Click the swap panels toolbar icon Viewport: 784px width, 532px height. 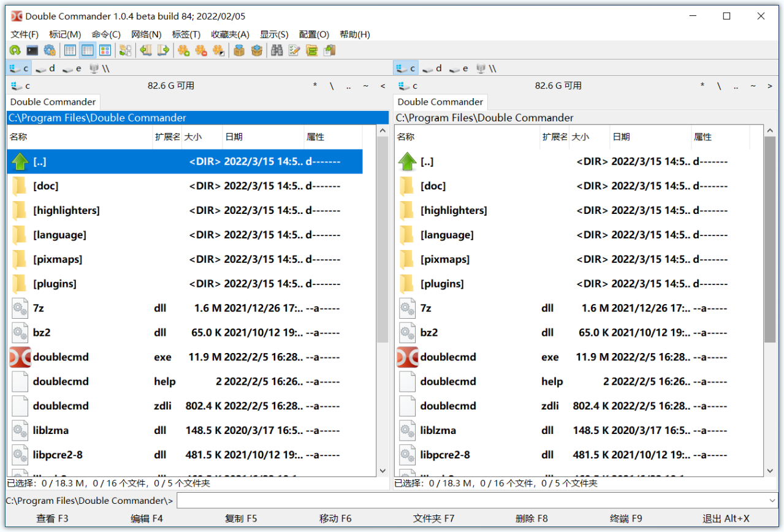pyautogui.click(x=126, y=50)
